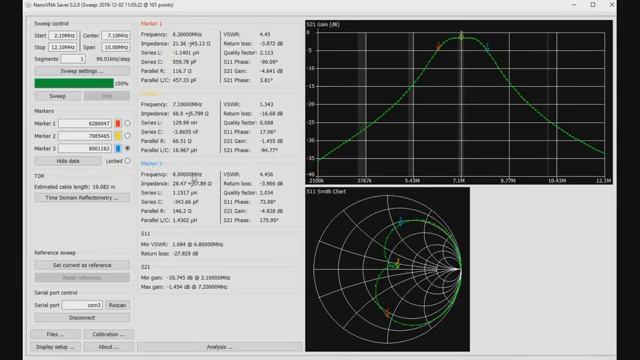Start a new Sweep
This screenshot has height=360, width=640.
pyautogui.click(x=58, y=96)
